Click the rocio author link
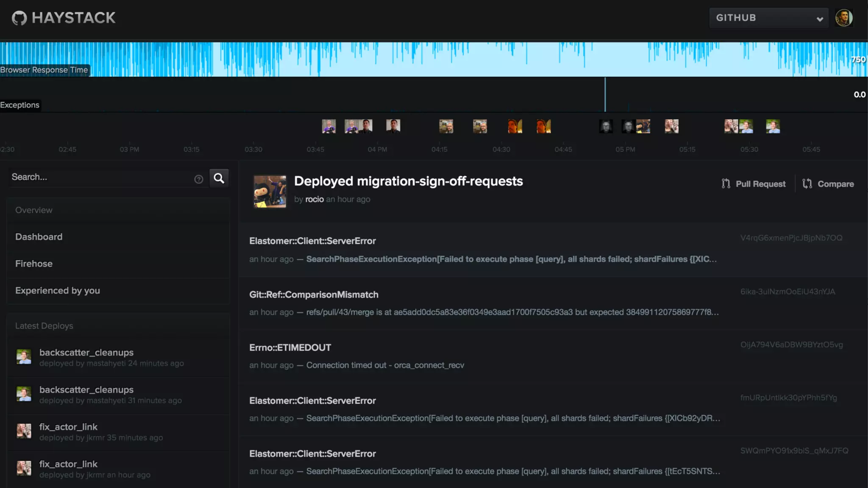The height and width of the screenshot is (488, 868). (x=314, y=200)
